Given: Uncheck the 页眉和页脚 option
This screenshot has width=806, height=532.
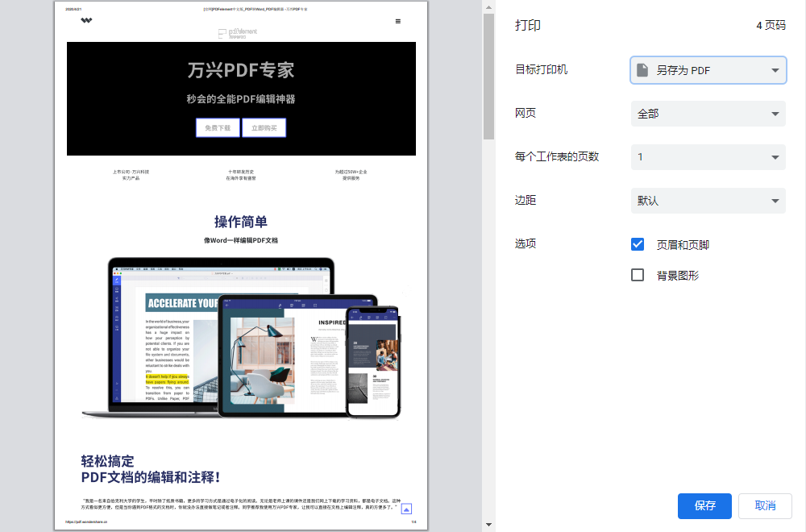Looking at the screenshot, I should [x=638, y=244].
